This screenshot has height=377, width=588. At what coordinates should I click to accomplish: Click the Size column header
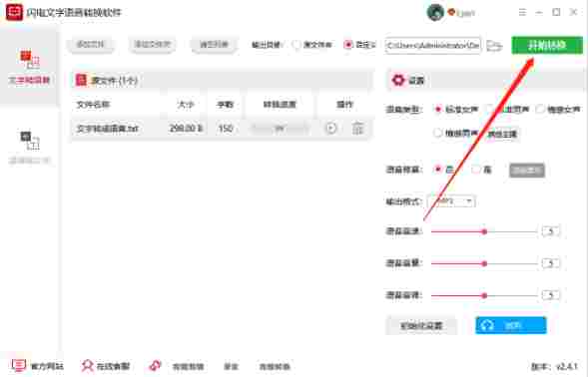point(186,105)
